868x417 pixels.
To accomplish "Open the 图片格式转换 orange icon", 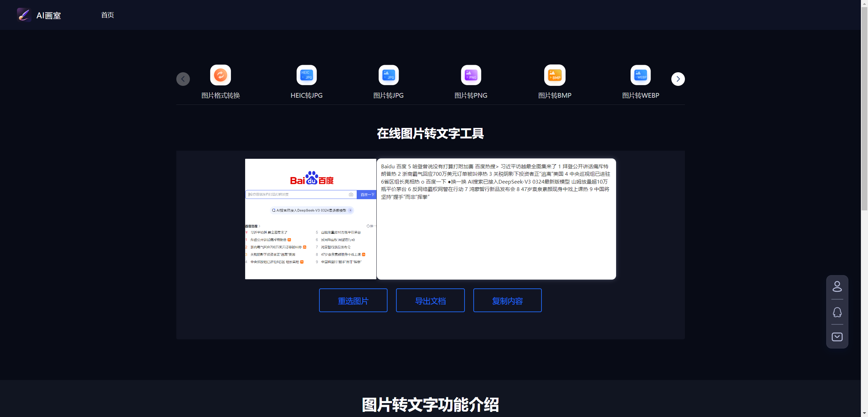I will tap(220, 75).
